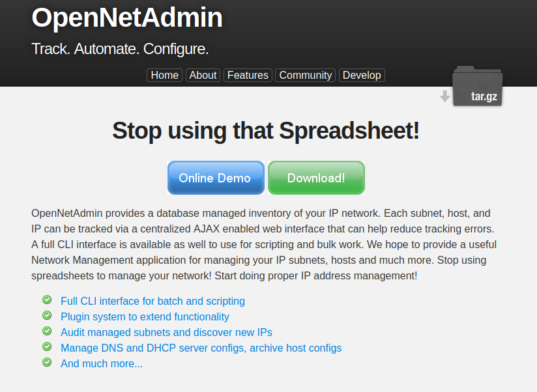Click the checkmark icon beside Manage DNS and DHCP
Screen dimensions: 537x392
[x=47, y=346]
